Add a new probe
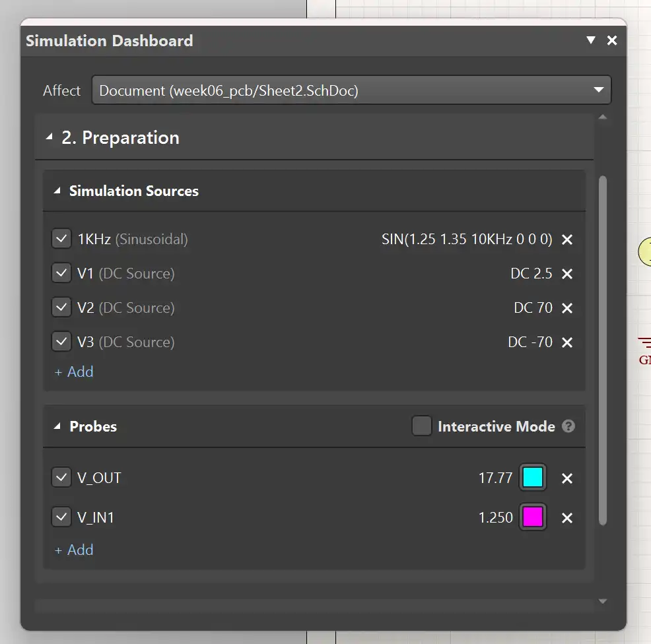Image resolution: width=651 pixels, height=644 pixels. 74,550
